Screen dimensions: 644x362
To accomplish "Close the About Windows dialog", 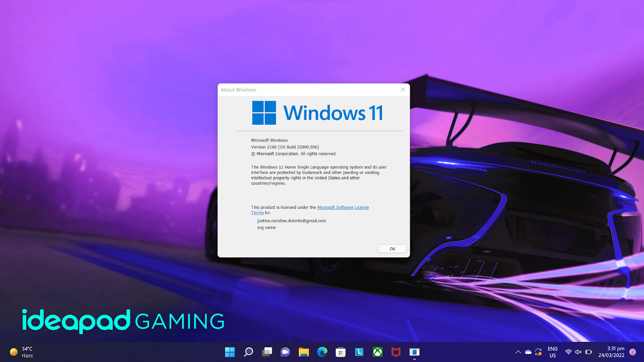I will pos(402,90).
